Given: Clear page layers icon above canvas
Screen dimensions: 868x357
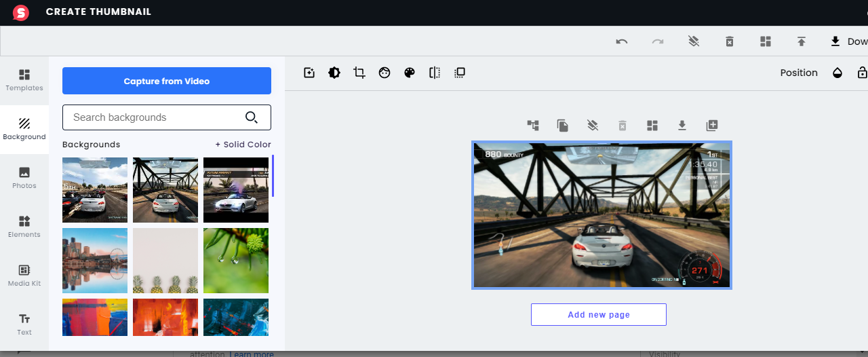Looking at the screenshot, I should 592,126.
